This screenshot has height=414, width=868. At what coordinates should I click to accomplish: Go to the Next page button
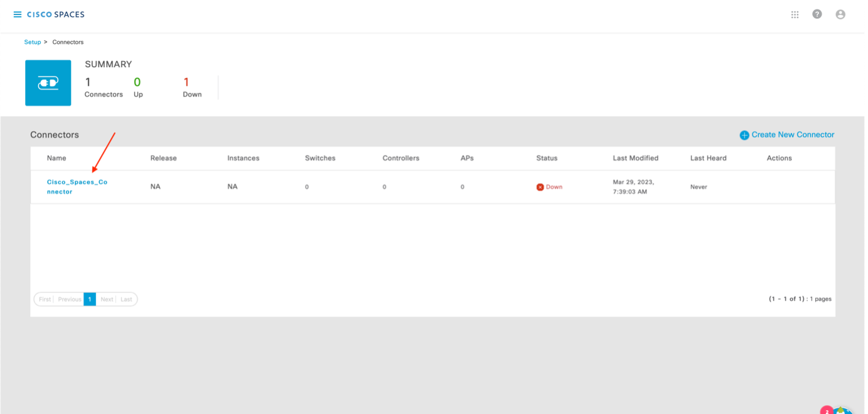coord(107,299)
